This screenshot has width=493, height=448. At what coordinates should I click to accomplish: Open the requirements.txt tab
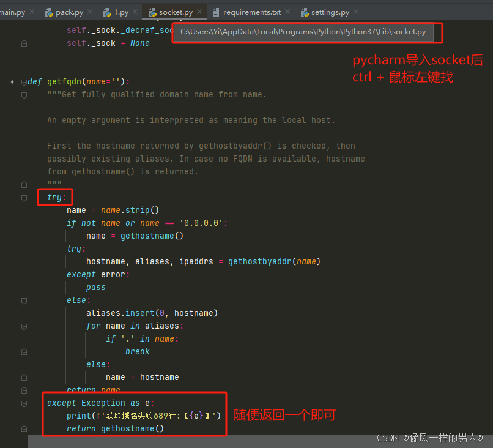[251, 12]
